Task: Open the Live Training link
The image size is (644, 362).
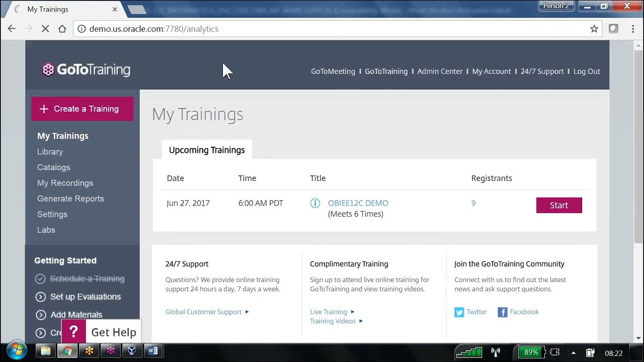Action: [332, 312]
